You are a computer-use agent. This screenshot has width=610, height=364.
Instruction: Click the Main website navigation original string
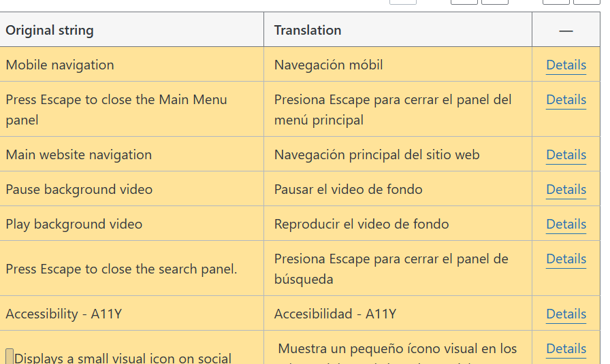point(78,154)
